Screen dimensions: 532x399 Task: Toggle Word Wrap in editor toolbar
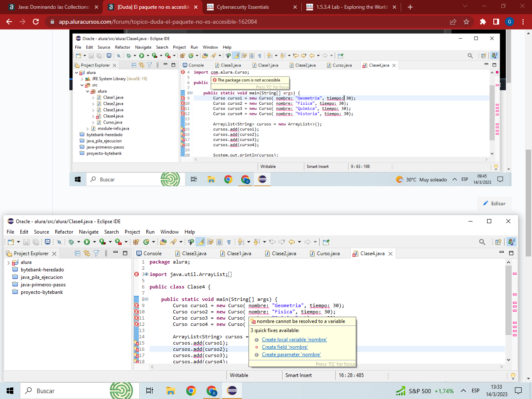click(x=210, y=242)
